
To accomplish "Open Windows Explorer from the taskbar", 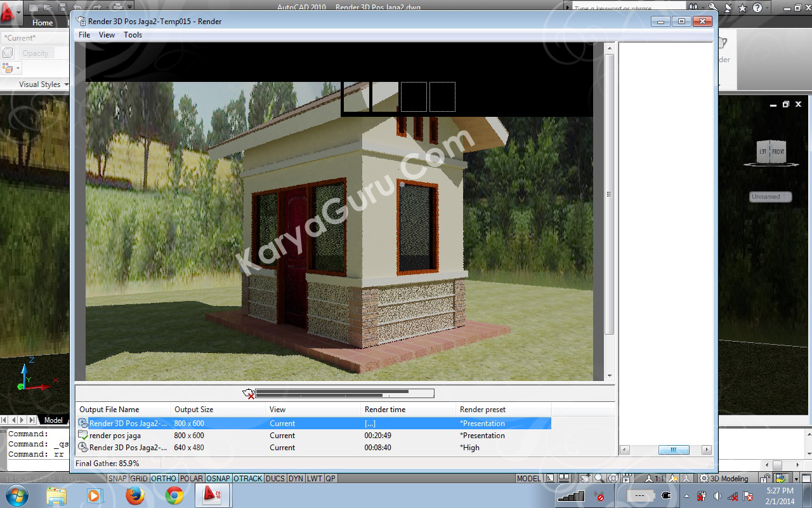I will pos(56,495).
